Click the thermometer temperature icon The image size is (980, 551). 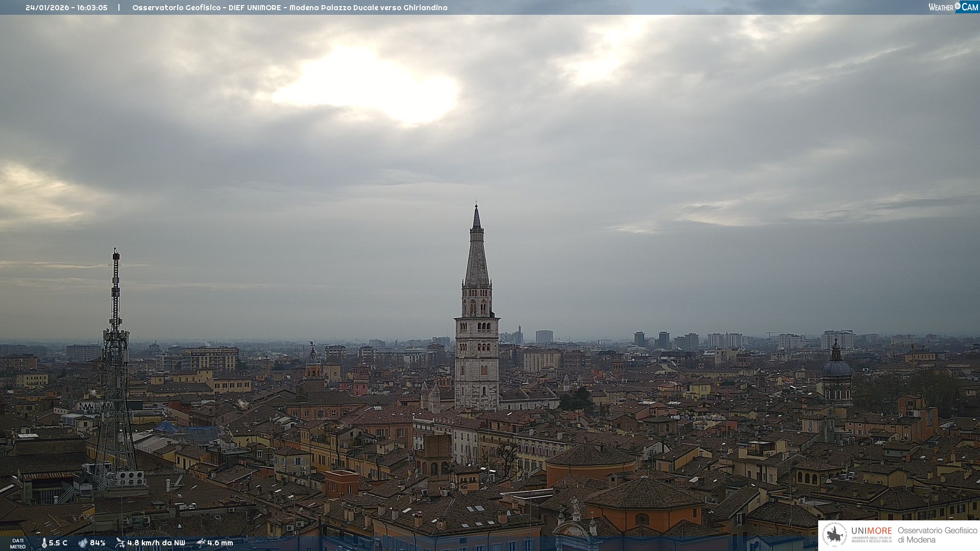44,543
